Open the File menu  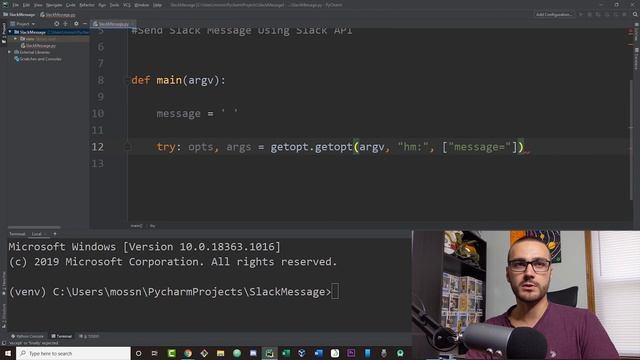(16, 5)
